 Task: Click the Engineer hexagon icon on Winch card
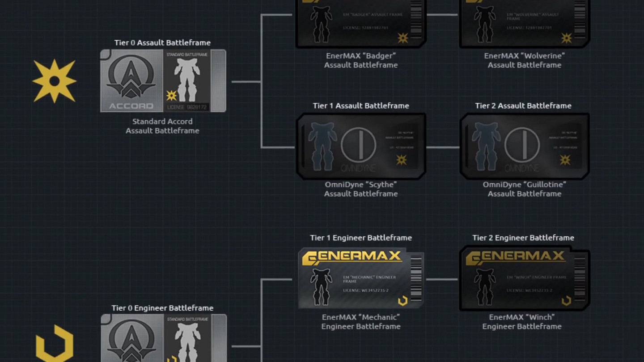(567, 300)
